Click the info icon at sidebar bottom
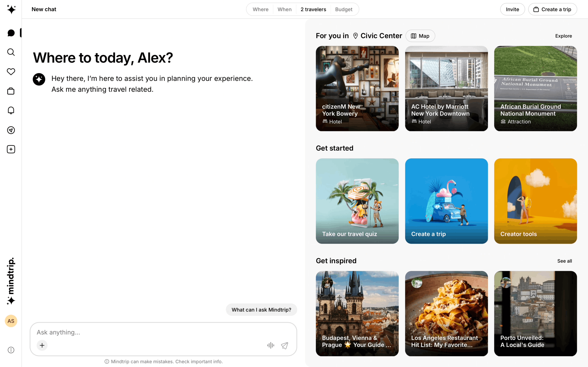The height and width of the screenshot is (367, 588). (11, 350)
